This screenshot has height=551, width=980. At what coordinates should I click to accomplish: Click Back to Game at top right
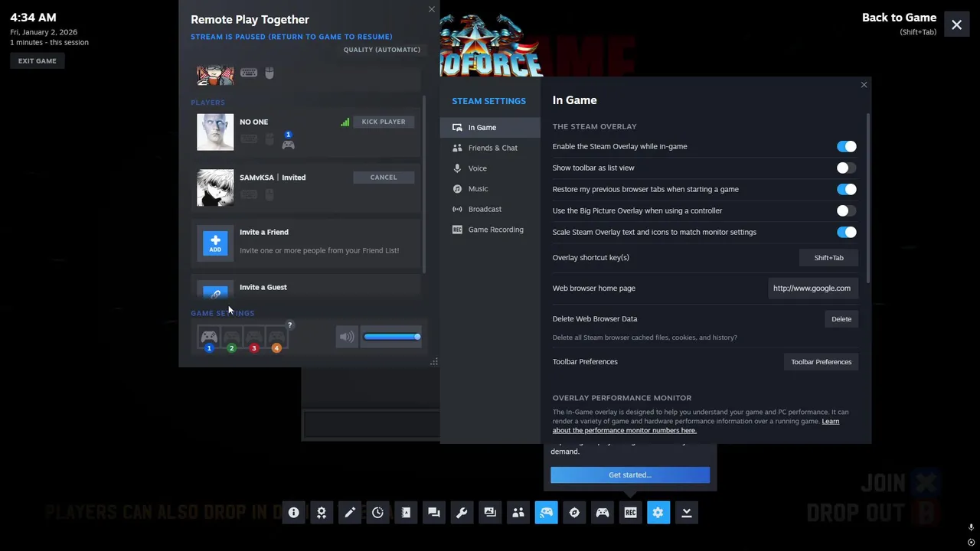point(899,18)
